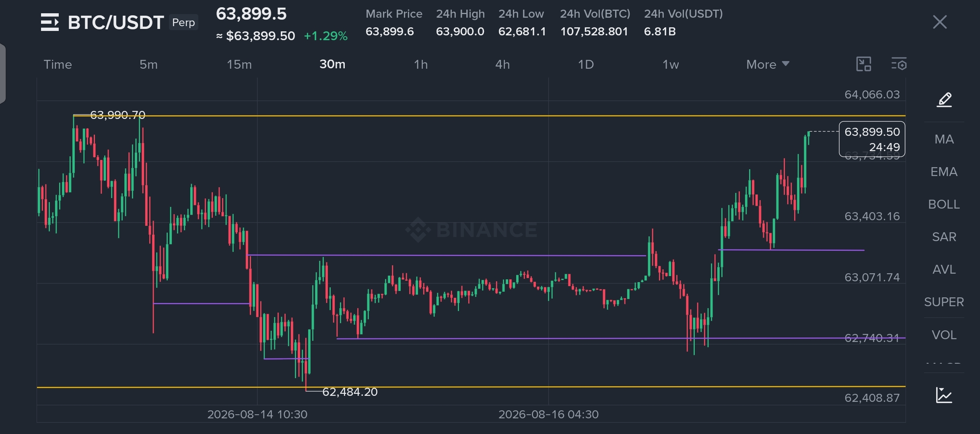Tap the line chart icon at bottom right
This screenshot has height=434, width=980.
(944, 395)
